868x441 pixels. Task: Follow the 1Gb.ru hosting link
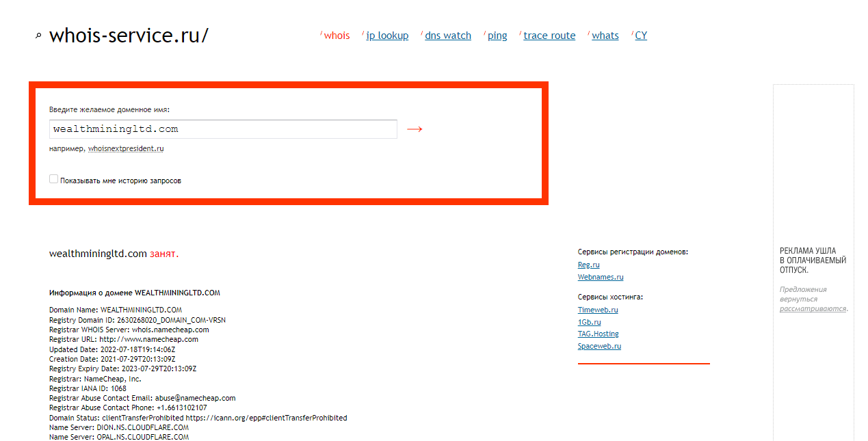(x=589, y=322)
